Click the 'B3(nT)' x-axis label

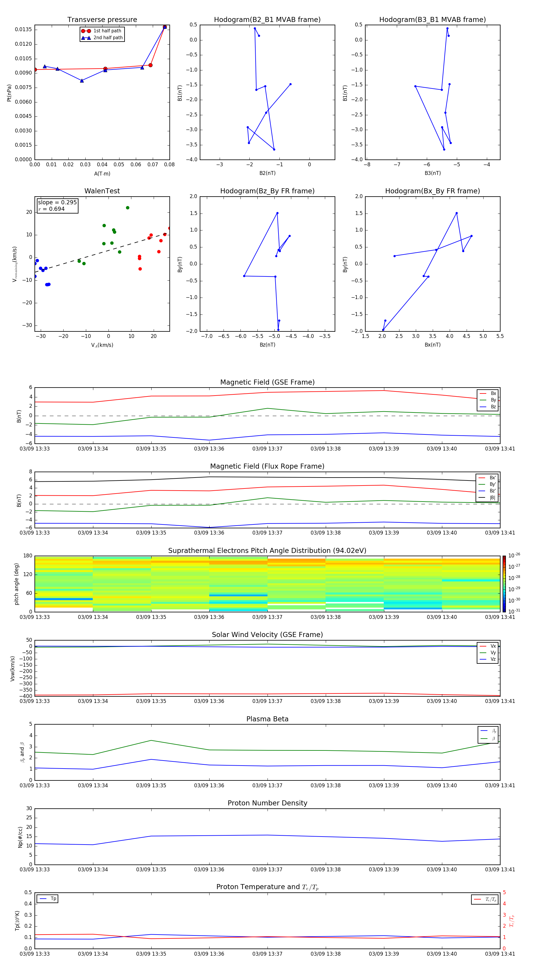click(432, 173)
